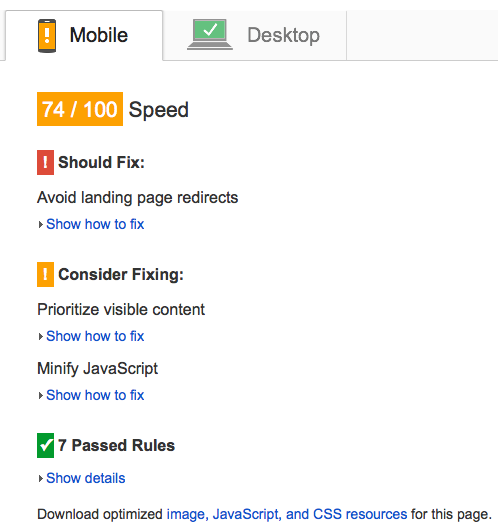Screen dimensions: 498x529
Task: Click the Avoid landing page redirects rule text
Action: click(x=138, y=198)
